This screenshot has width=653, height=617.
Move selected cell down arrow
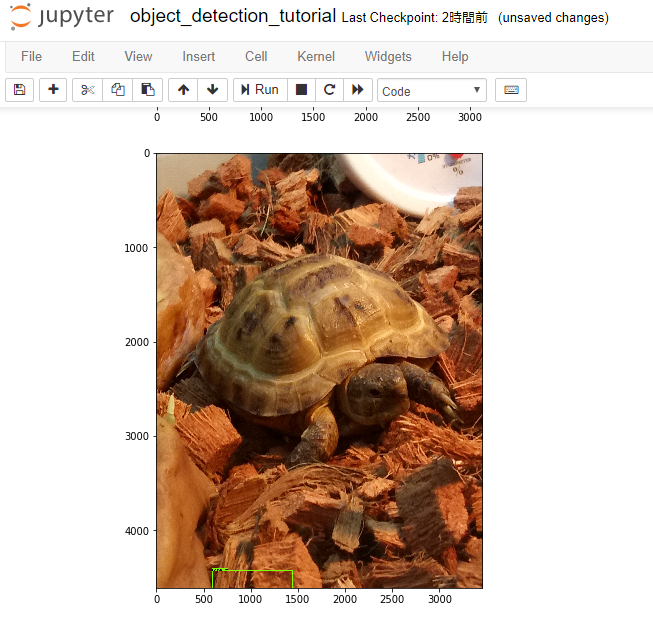click(212, 90)
